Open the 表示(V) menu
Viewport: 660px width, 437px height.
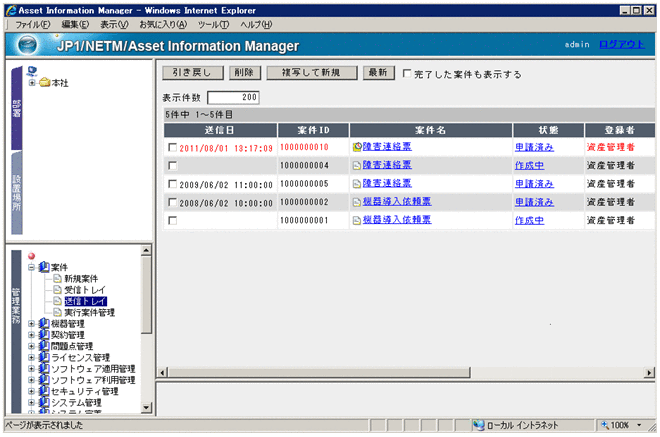114,24
